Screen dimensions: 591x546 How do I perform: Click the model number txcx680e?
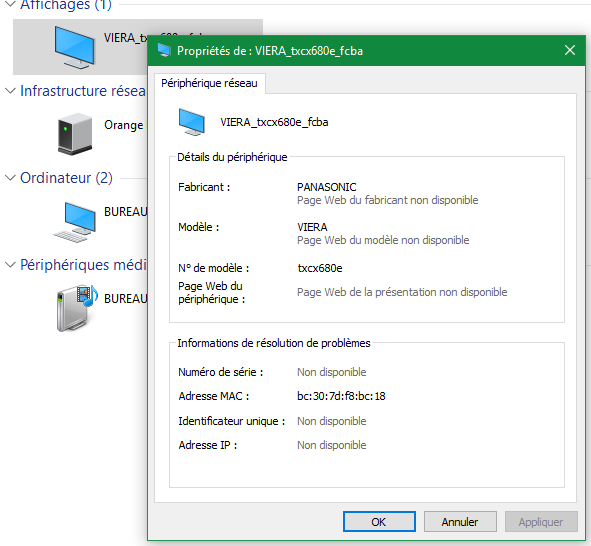(x=320, y=268)
